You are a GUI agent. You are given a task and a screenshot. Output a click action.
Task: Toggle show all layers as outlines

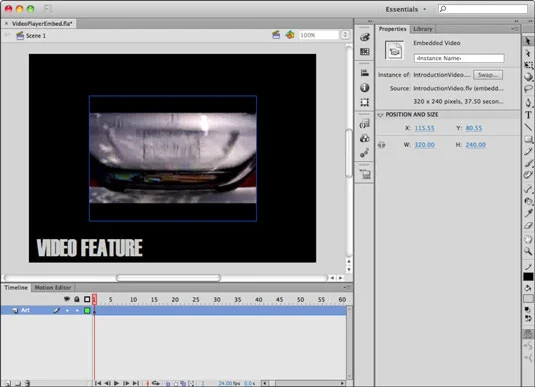87,299
